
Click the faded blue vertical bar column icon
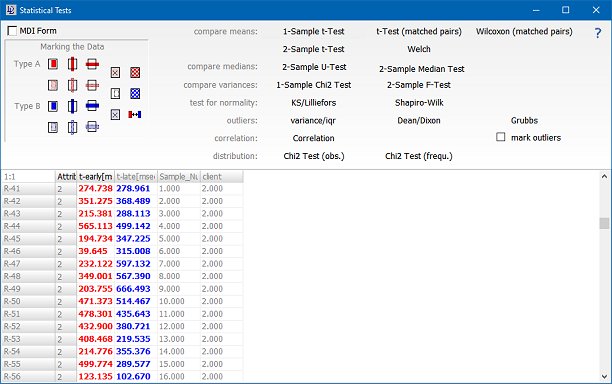click(x=72, y=127)
